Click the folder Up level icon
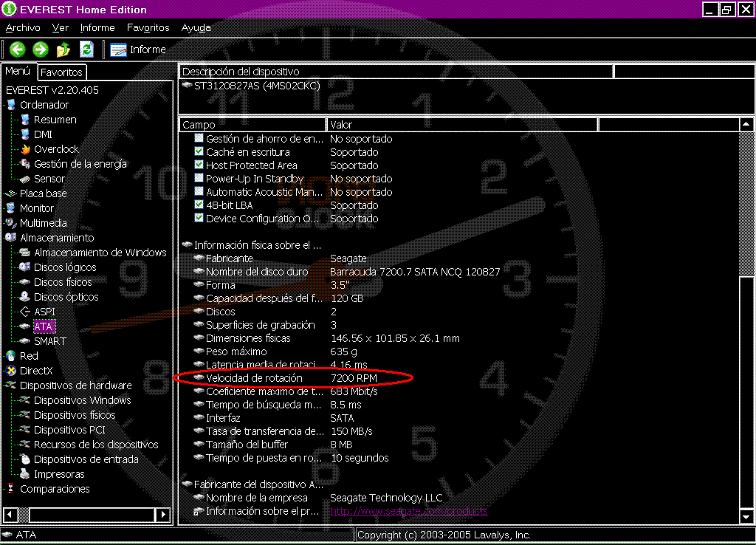 [x=63, y=49]
